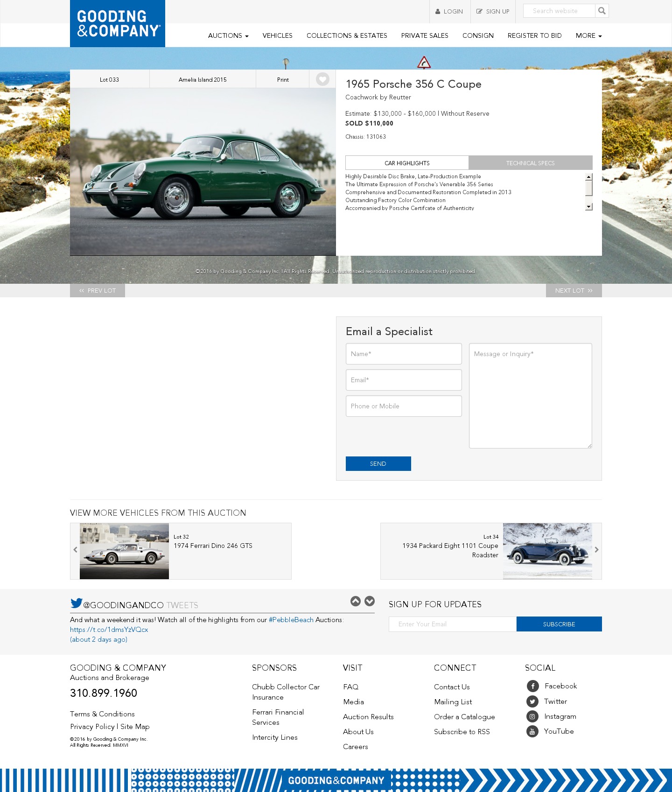Open Collections & Estates menu item
The height and width of the screenshot is (792, 672).
coord(347,35)
